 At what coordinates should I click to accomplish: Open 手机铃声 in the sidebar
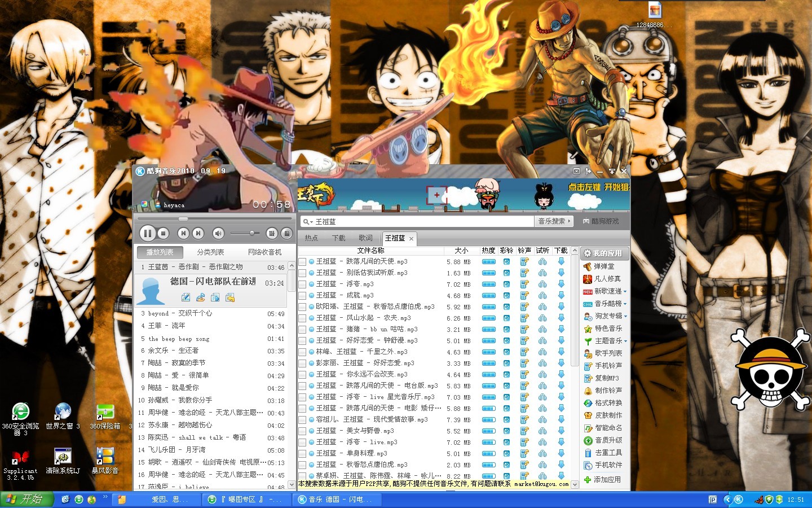click(603, 366)
